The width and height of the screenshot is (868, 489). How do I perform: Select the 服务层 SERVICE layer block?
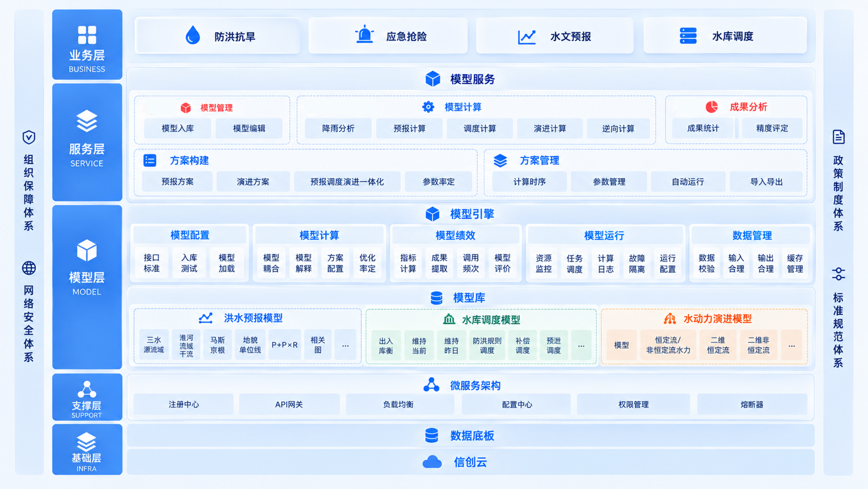point(87,142)
